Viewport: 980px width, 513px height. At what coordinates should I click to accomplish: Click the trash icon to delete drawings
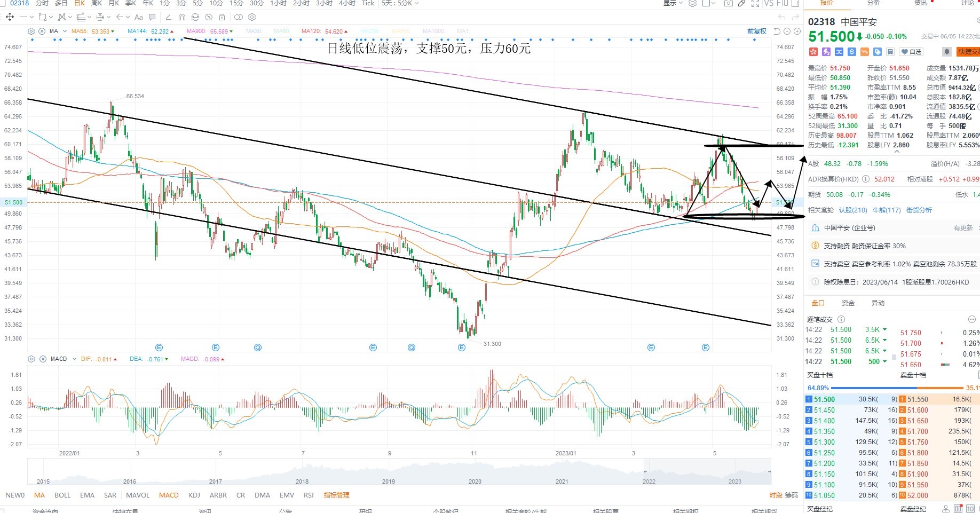(x=222, y=17)
